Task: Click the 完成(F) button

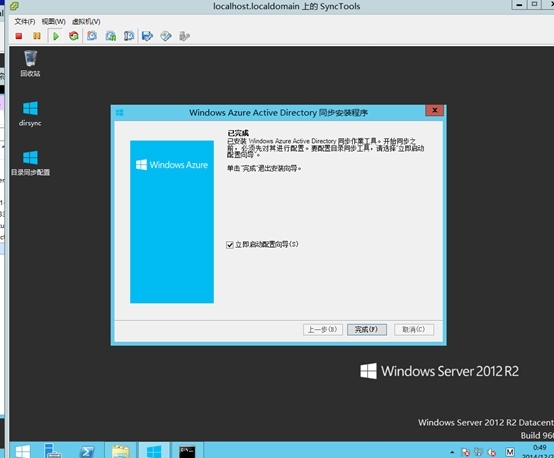Action: [x=367, y=330]
